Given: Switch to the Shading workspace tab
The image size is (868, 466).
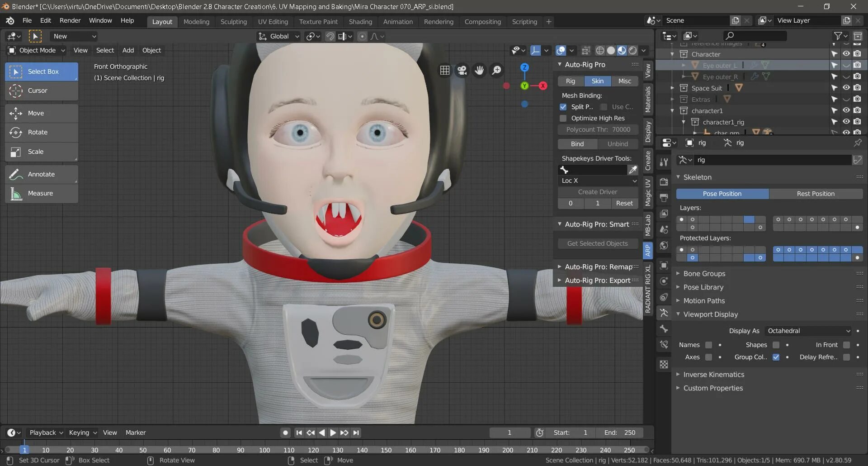Looking at the screenshot, I should [x=360, y=22].
